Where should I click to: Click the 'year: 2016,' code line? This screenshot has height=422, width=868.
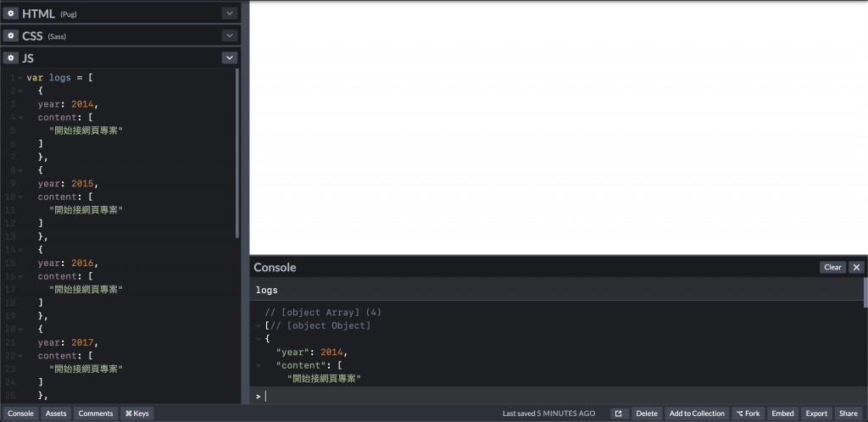coord(68,264)
